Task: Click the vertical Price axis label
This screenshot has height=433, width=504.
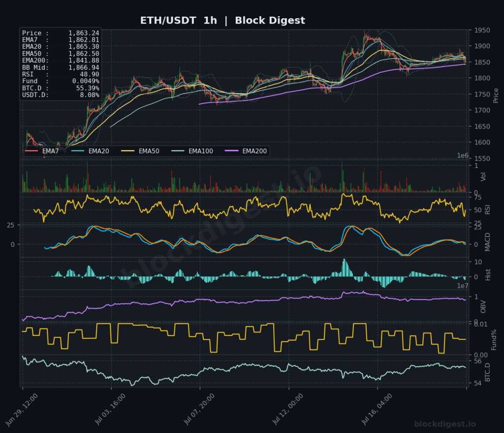Action: (496, 96)
